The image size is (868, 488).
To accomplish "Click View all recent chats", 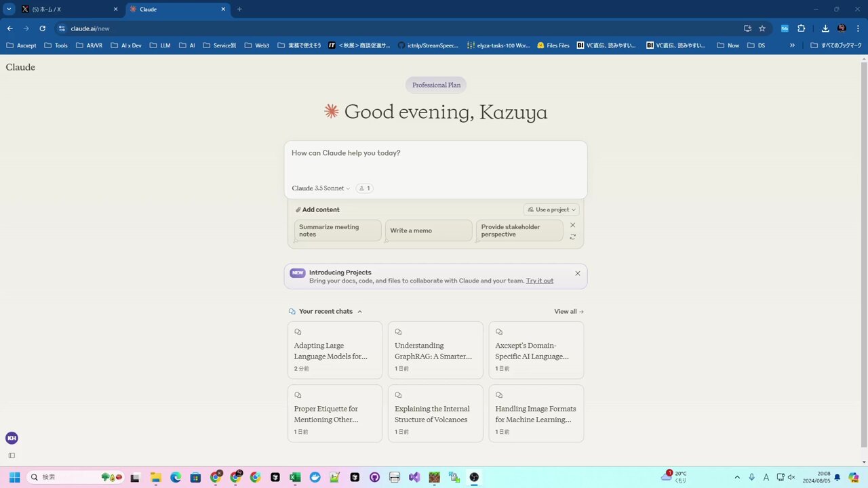I will (x=569, y=312).
